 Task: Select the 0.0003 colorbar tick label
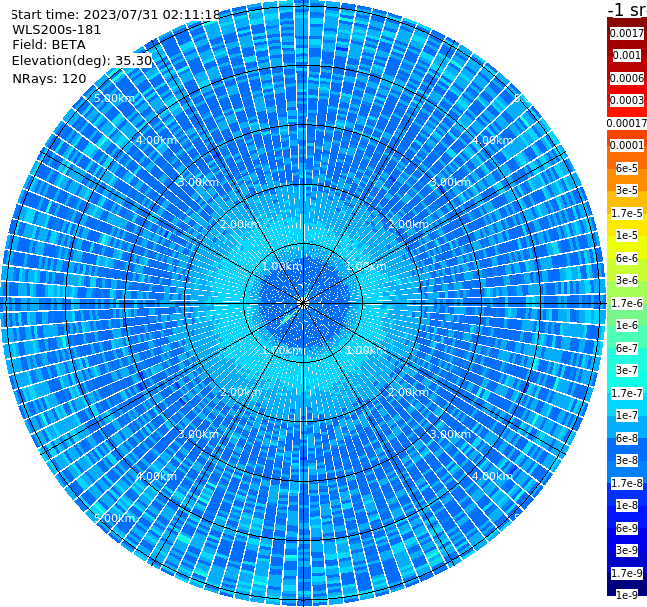627,101
